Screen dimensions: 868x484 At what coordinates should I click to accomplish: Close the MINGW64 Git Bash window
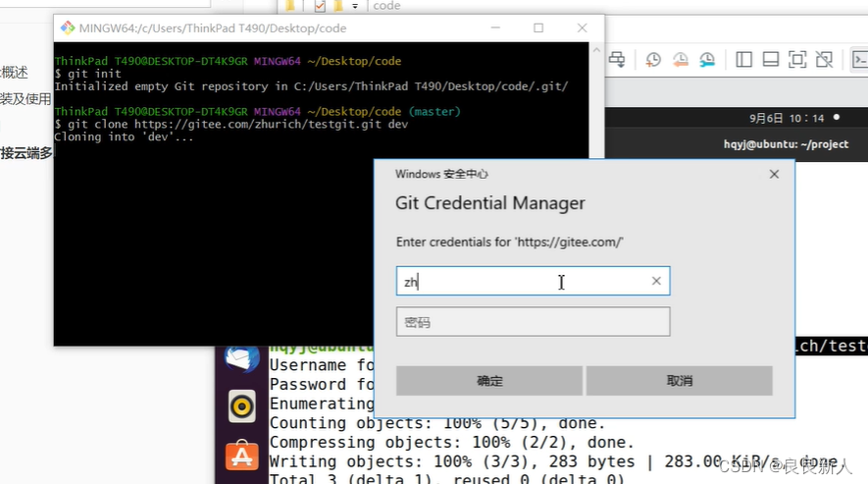[582, 27]
